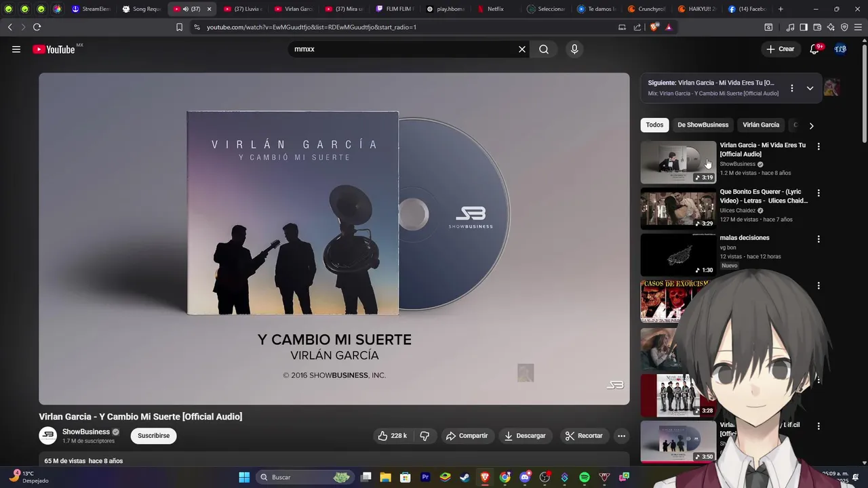Click the taskbar Buscar search box

coord(304,477)
